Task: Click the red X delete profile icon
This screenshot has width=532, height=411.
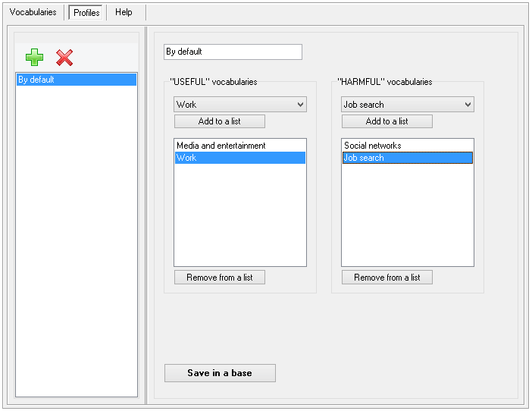Action: click(x=64, y=58)
